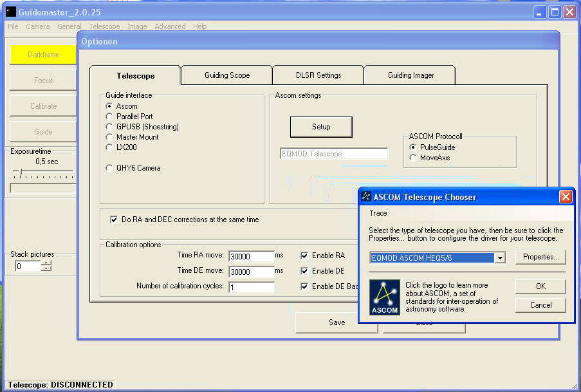The width and height of the screenshot is (581, 392).
Task: Click the EQMOD.Telescope text field
Action: [334, 154]
